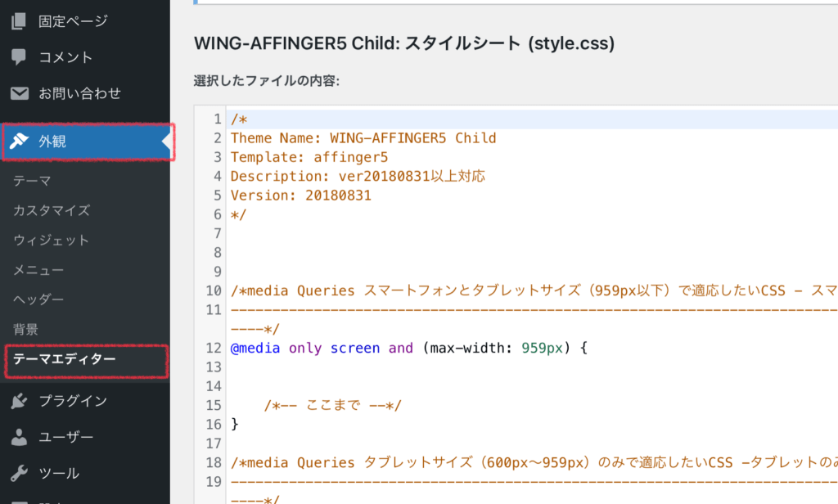Click the WING-AFFINGER5 Child style.css heading
This screenshot has height=504, width=838.
tap(404, 43)
